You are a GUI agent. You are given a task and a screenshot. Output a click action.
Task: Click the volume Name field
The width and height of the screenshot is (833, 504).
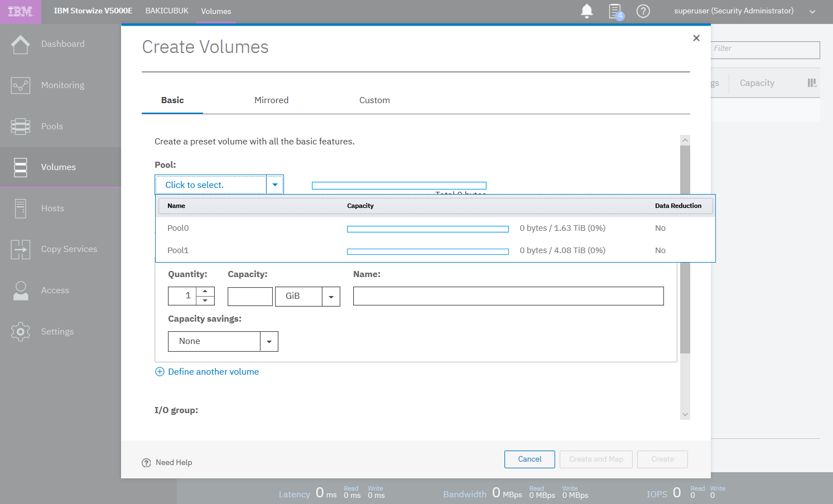pyautogui.click(x=508, y=296)
